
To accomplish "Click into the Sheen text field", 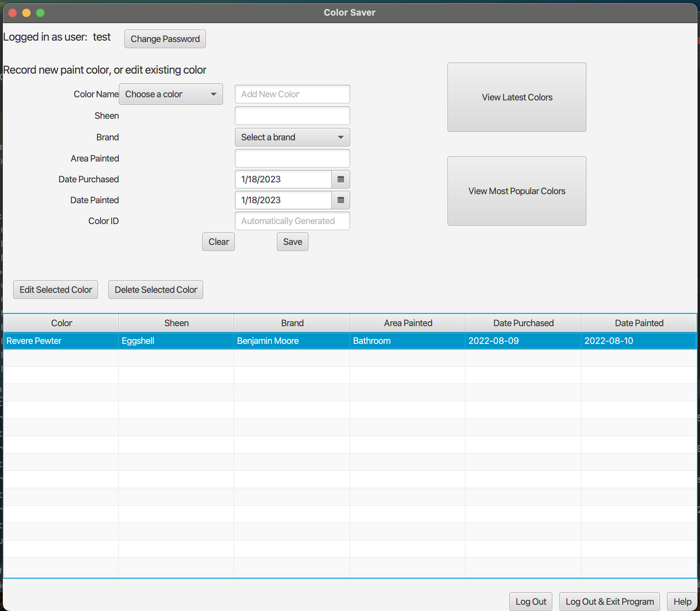I will [x=292, y=116].
